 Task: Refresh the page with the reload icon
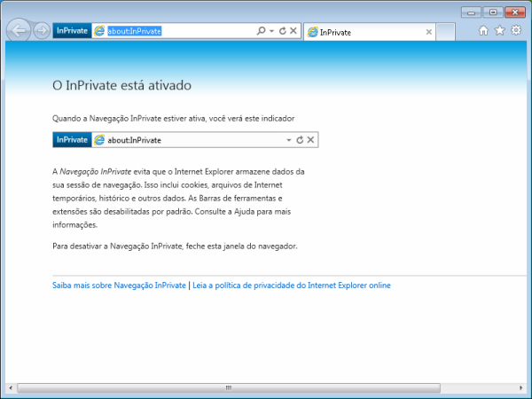pyautogui.click(x=282, y=31)
